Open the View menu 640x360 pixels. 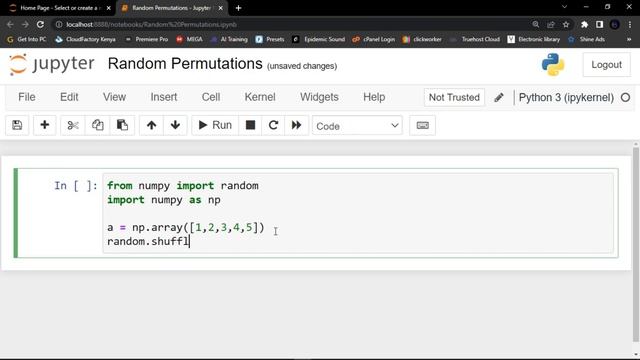114,97
